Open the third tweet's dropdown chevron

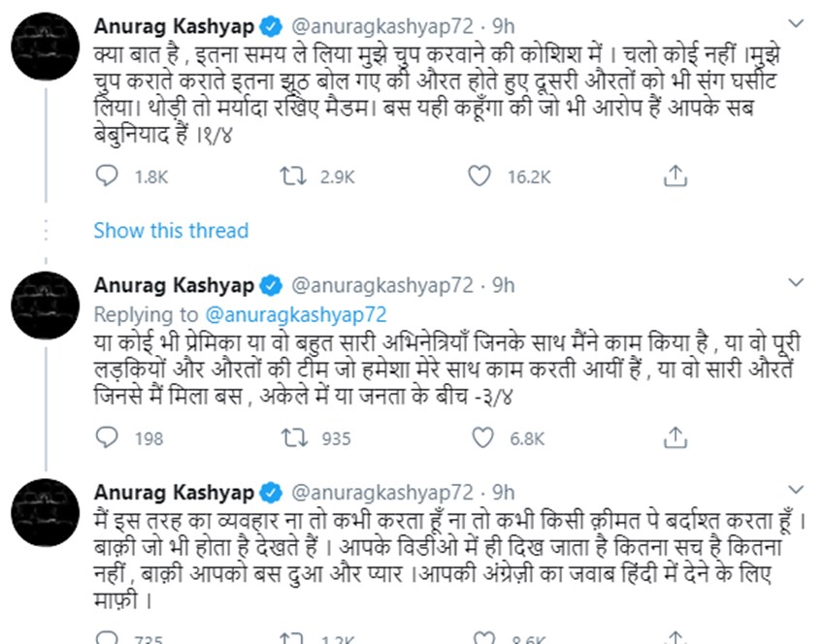tap(796, 491)
